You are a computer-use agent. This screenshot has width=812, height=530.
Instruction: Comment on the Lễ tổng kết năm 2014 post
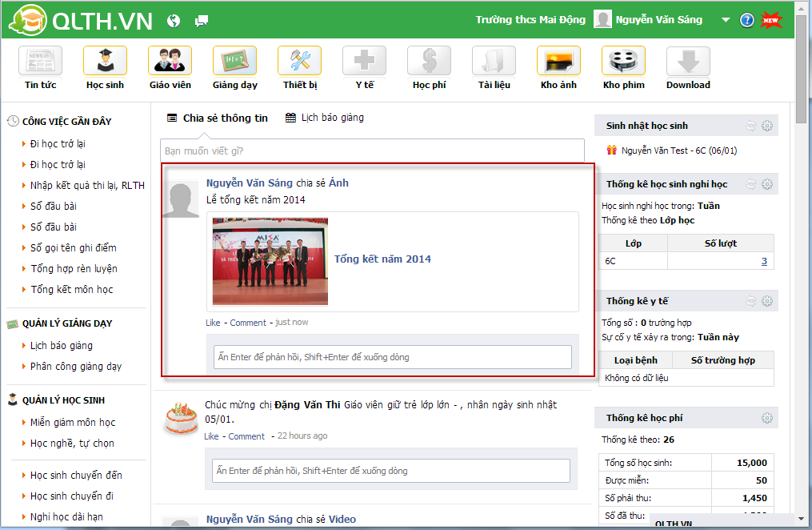coord(247,323)
